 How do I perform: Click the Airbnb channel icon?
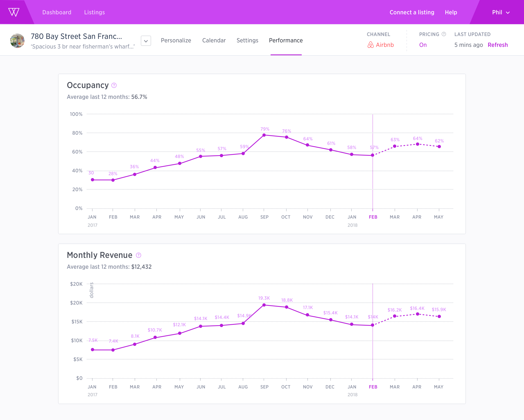[x=370, y=45]
